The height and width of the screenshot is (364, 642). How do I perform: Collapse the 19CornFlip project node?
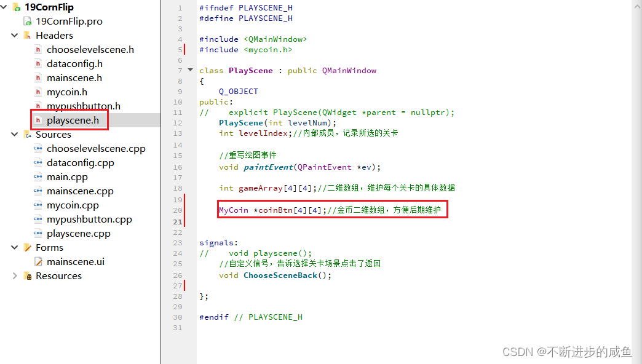coord(4,7)
